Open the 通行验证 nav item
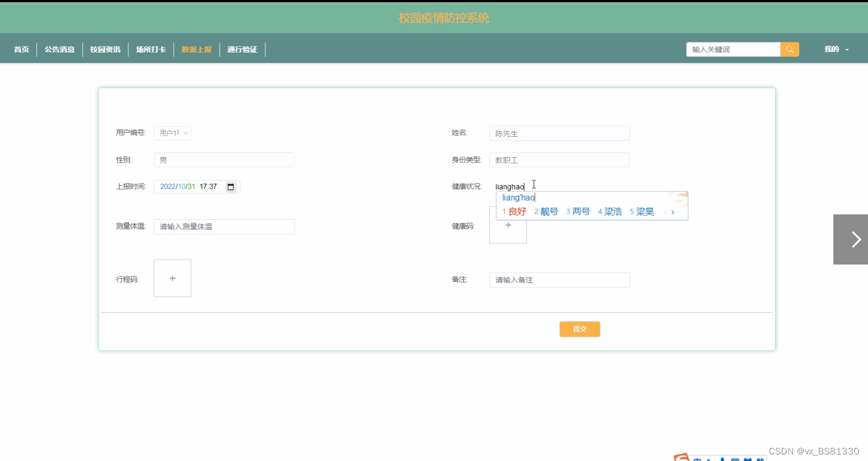Screen dimensions: 868x461 242,50
